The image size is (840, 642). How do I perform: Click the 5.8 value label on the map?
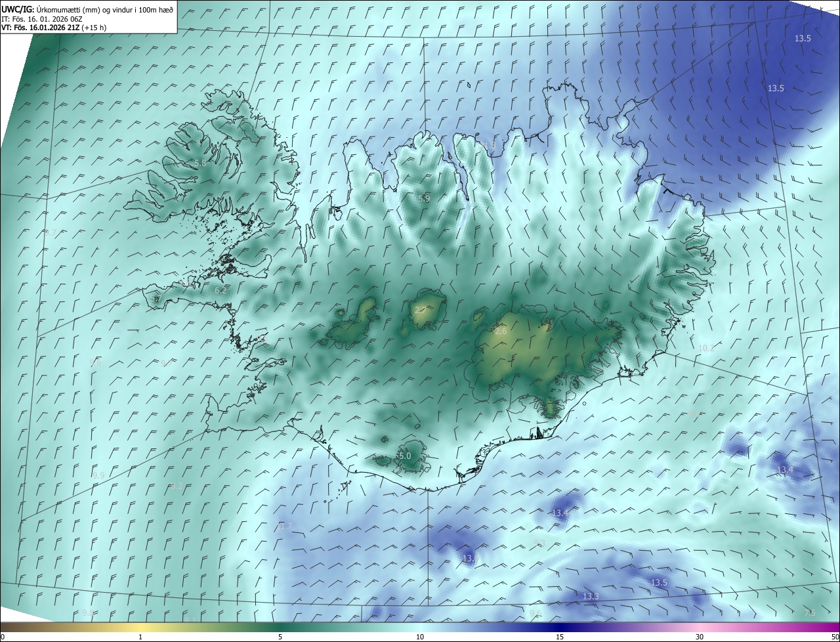pyautogui.click(x=201, y=163)
